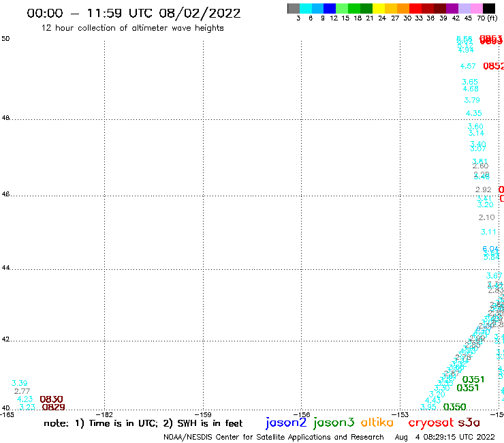This screenshot has width=504, height=443.
Task: Click the wave height value '4.68'
Action: pyautogui.click(x=471, y=89)
